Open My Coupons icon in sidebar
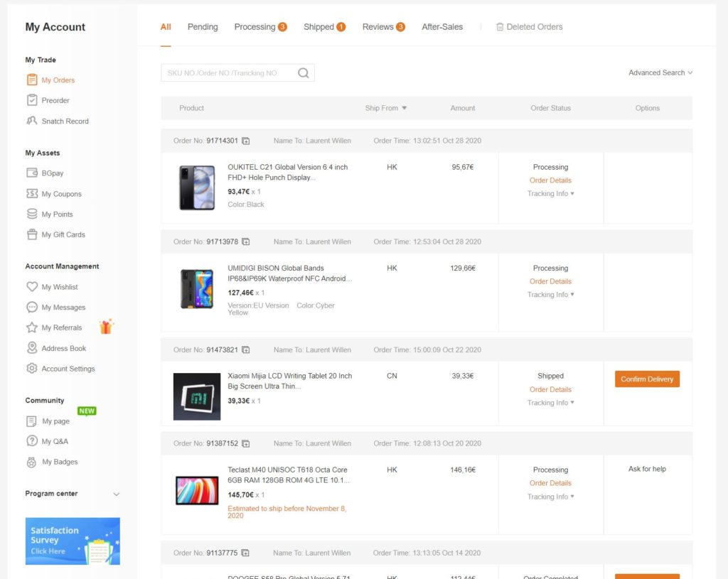Viewport: 728px width, 579px height. [x=32, y=194]
